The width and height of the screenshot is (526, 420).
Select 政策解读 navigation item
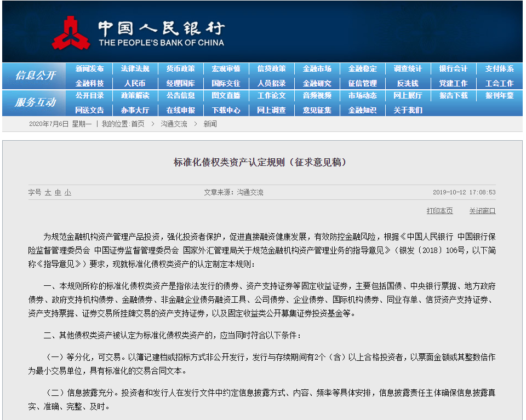coord(135,95)
